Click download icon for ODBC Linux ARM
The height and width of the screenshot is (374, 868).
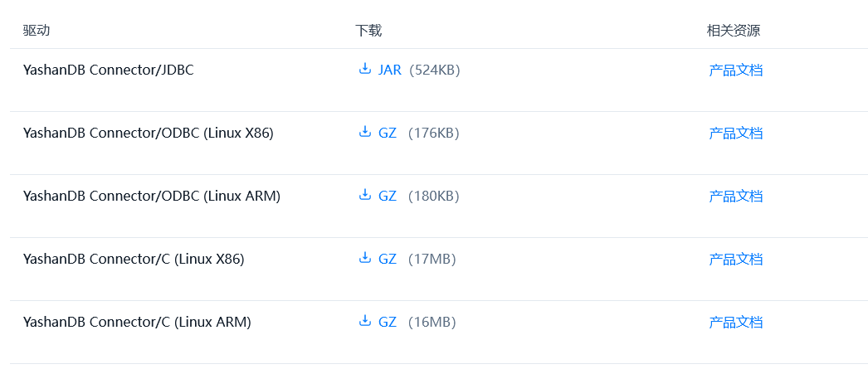pos(364,195)
